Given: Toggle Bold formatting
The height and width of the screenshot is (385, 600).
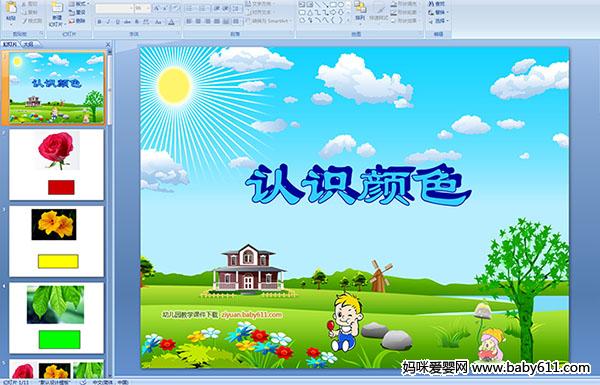Looking at the screenshot, I should (x=99, y=22).
